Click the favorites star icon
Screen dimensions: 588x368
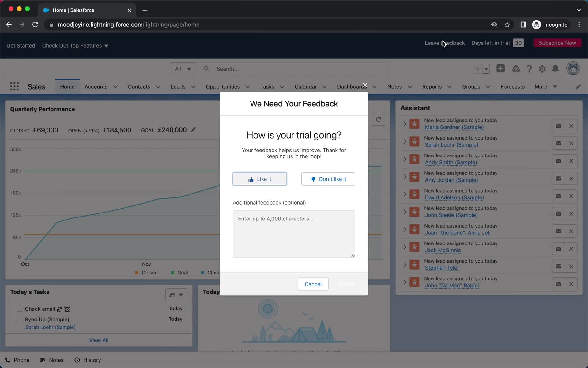point(477,69)
